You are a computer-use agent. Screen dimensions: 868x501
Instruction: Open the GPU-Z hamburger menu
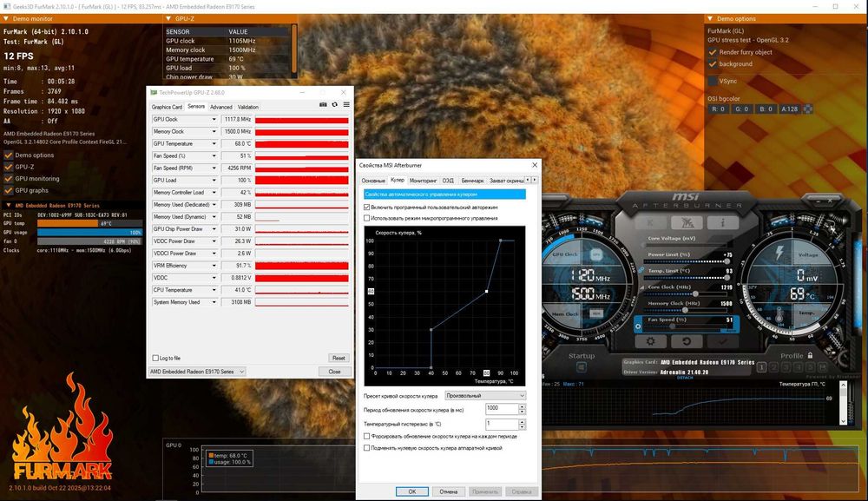[346, 105]
